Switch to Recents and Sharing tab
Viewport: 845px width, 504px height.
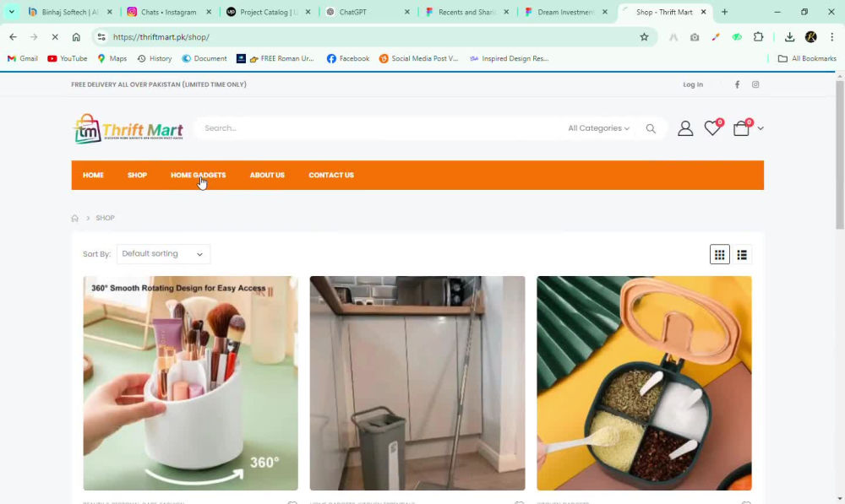[466, 12]
